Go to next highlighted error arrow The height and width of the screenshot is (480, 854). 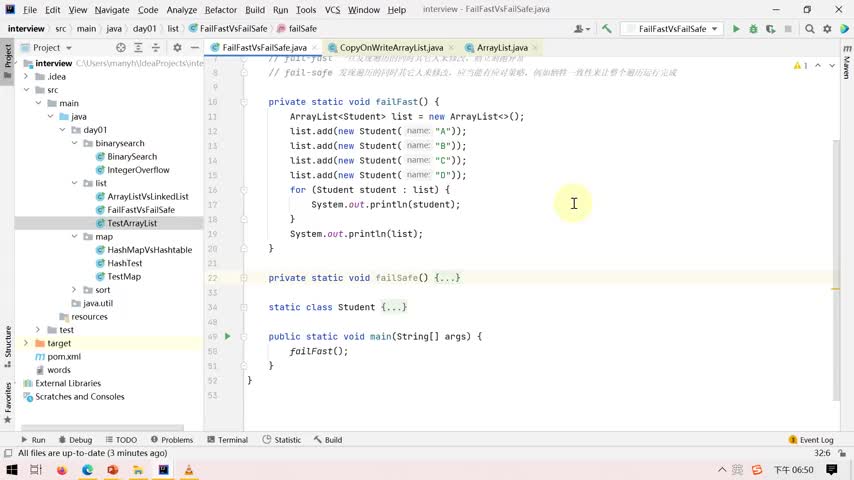(x=832, y=65)
